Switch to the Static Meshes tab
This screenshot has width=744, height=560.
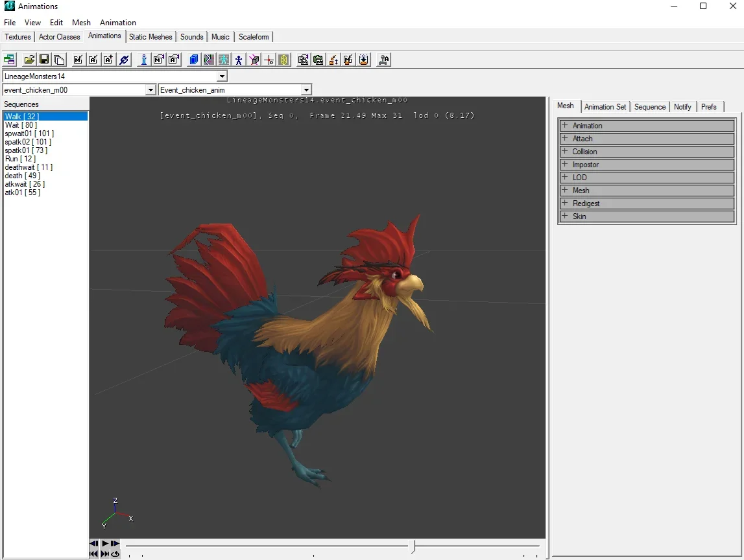click(150, 37)
